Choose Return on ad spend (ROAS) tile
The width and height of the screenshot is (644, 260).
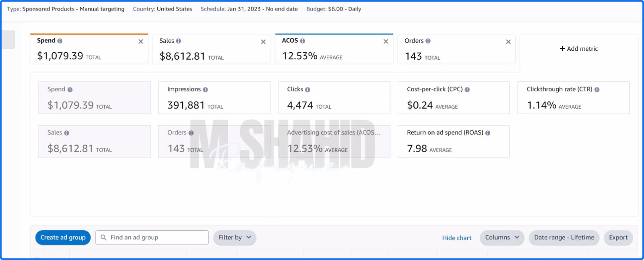[454, 141]
